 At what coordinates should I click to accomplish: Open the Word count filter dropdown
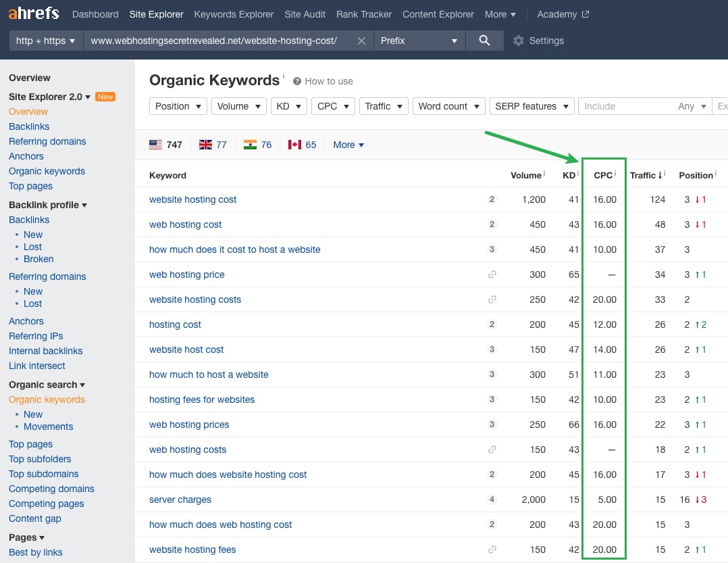click(448, 106)
